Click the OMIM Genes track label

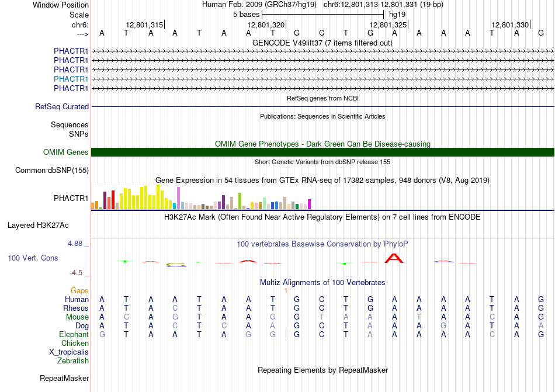[x=65, y=152]
